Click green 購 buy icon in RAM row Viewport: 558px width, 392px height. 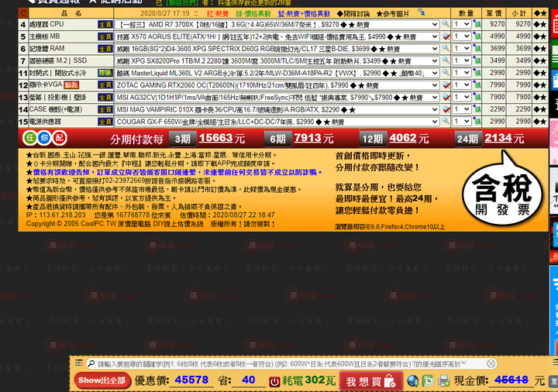coord(477,48)
